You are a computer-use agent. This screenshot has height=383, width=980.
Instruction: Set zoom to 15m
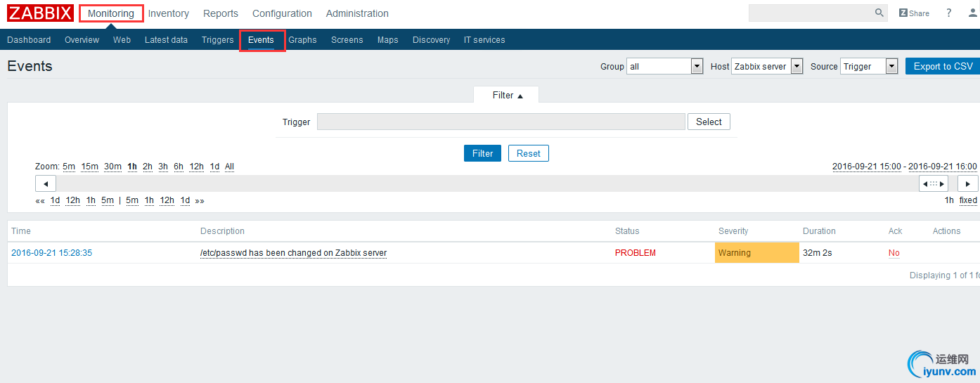90,167
